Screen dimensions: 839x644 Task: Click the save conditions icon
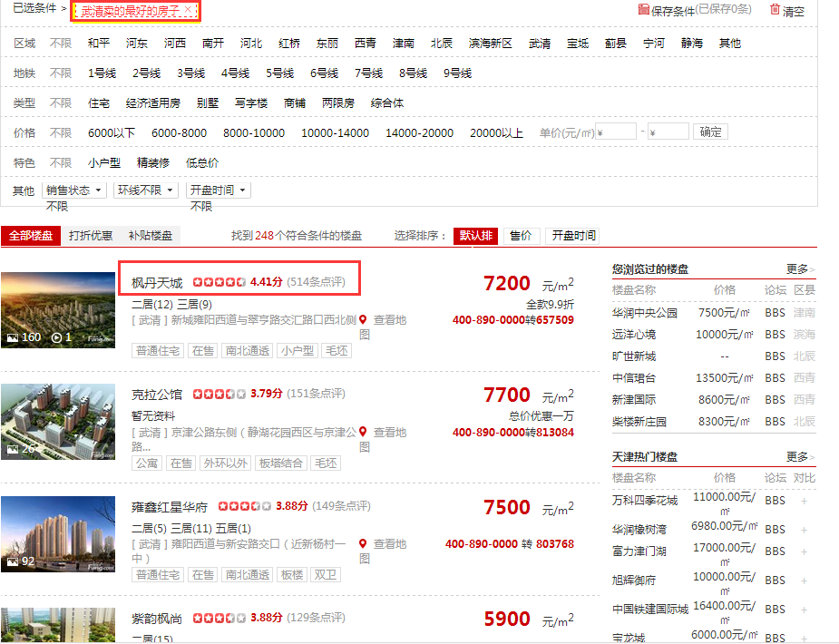point(644,10)
